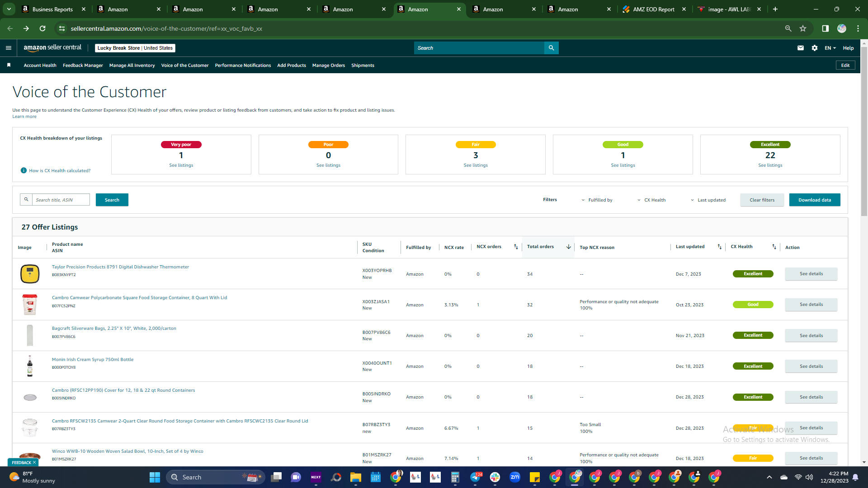The width and height of the screenshot is (868, 488).
Task: Reload the page with the refresh icon
Action: tap(42, 28)
